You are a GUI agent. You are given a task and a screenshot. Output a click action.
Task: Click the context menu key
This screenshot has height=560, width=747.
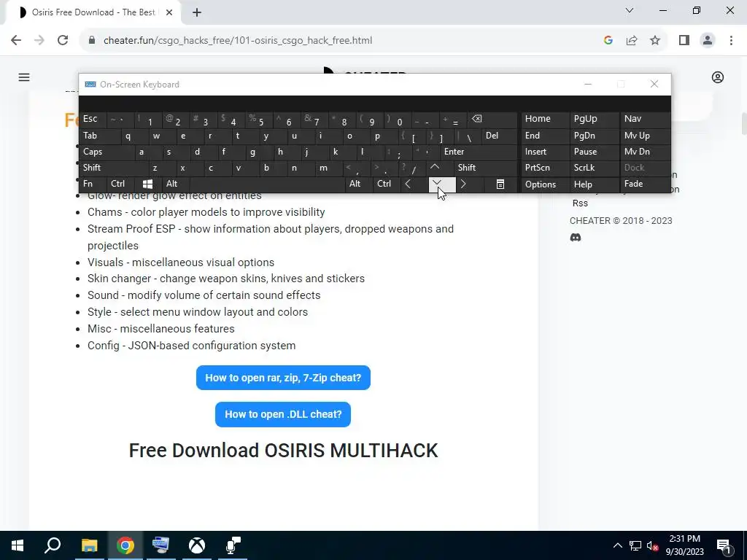[x=500, y=184]
